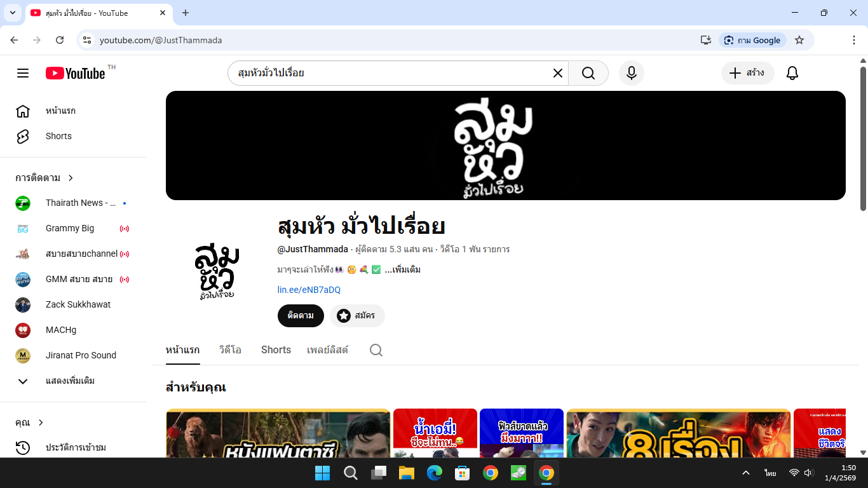Open the YouTube guide hamburger menu
This screenshot has height=488, width=868.
(23, 73)
